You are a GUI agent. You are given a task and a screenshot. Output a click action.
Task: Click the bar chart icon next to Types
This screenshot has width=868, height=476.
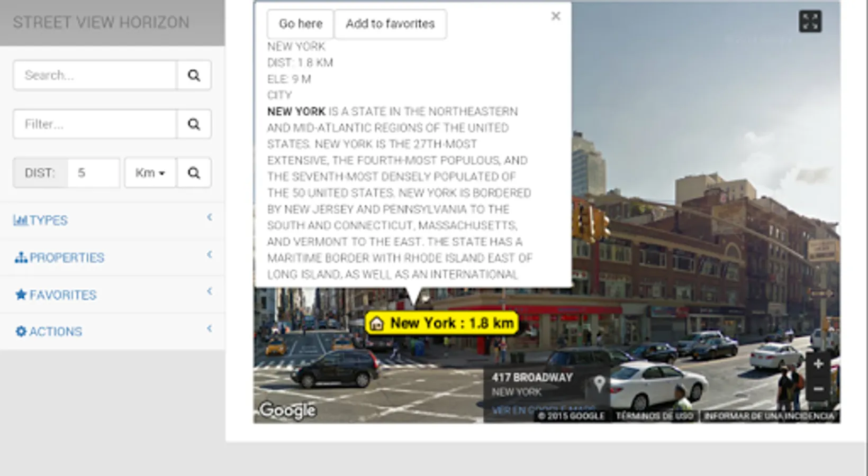point(21,220)
